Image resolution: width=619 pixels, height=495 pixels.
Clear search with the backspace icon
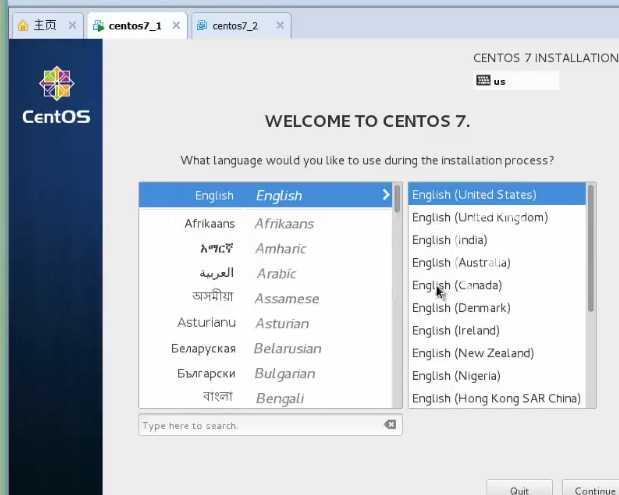[x=390, y=424]
